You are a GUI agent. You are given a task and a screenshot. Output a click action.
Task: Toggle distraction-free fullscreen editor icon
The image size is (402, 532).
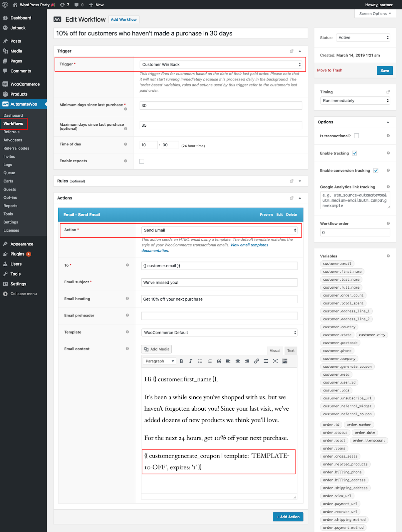click(275, 361)
